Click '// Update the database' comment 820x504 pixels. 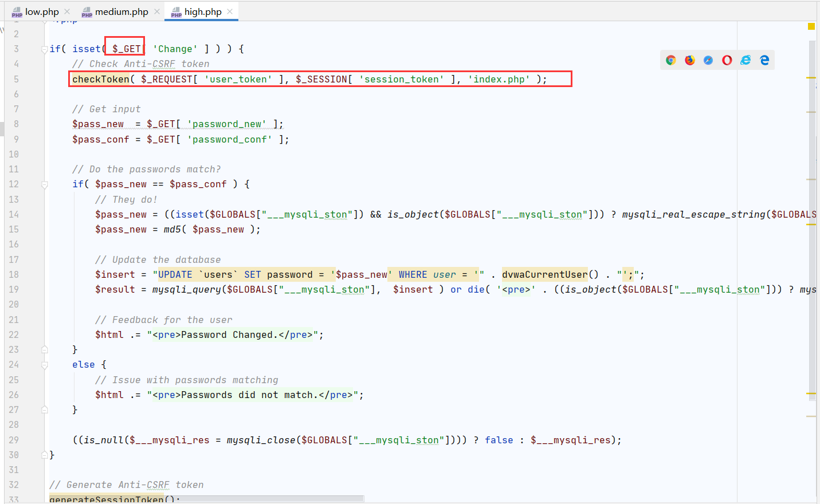coord(158,260)
